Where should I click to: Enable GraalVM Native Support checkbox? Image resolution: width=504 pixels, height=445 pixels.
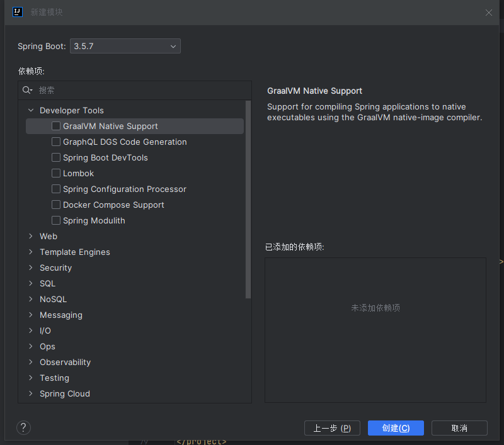click(x=56, y=126)
